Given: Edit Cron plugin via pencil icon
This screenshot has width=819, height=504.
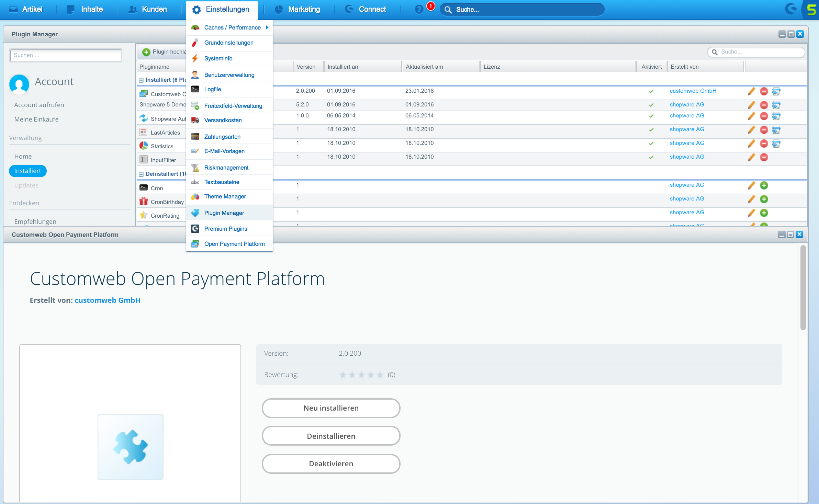Looking at the screenshot, I should tap(751, 185).
